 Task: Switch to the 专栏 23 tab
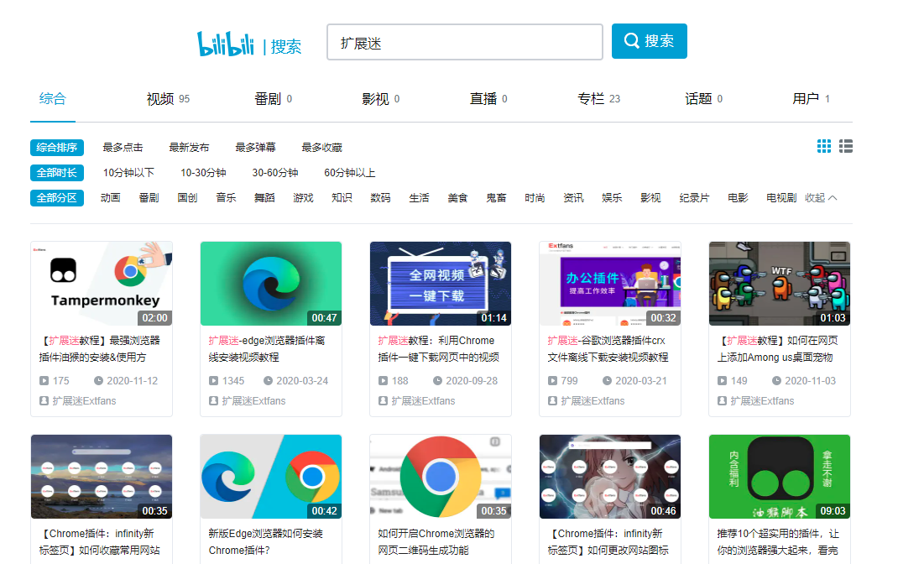pyautogui.click(x=598, y=99)
